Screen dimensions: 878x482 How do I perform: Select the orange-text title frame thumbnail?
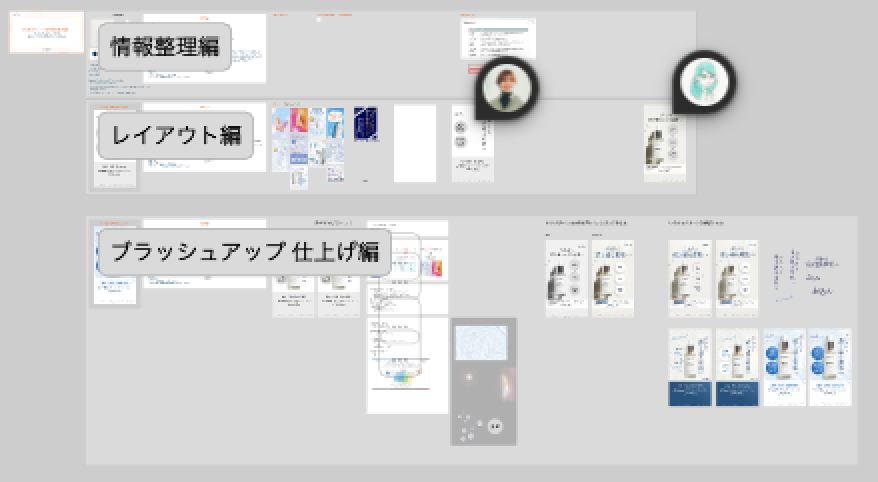46,32
